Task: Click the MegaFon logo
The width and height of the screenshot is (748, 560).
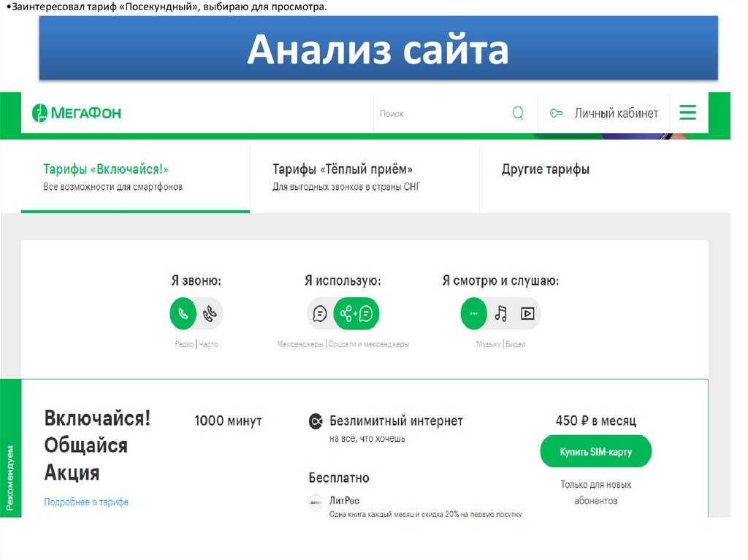Action: 76,113
